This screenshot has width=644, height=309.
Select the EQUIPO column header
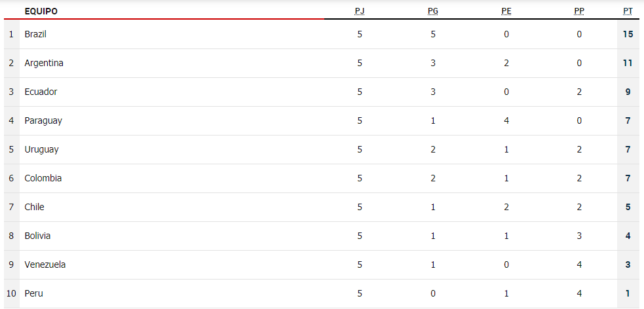[x=41, y=12]
